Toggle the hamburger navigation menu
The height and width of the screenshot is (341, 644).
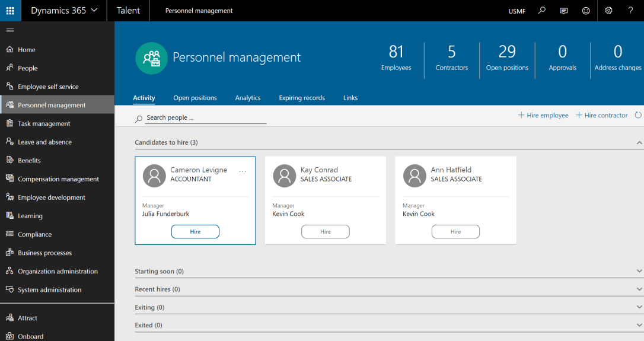[10, 30]
